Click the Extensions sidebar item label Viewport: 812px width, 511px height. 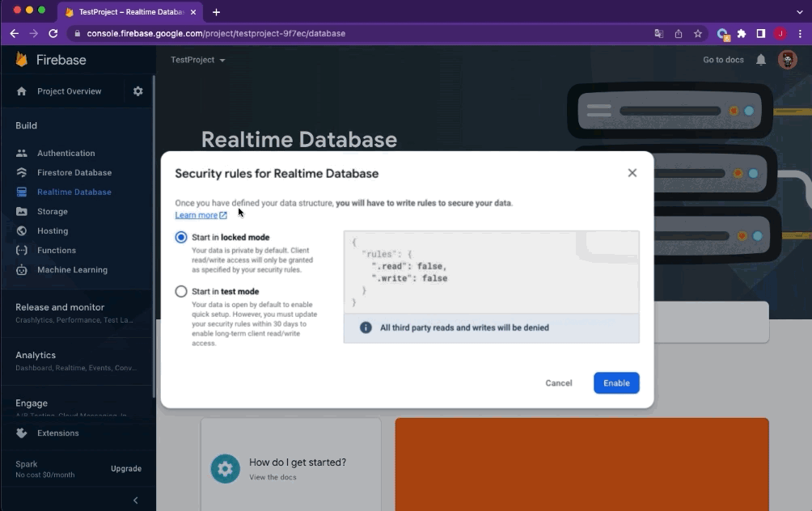58,433
